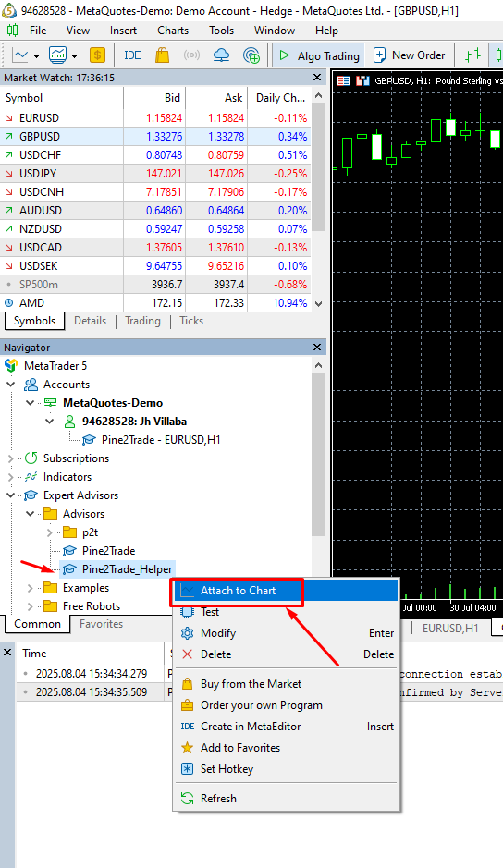Collapse the MetaQuotes-Demo server node
The width and height of the screenshot is (503, 868).
coord(30,402)
